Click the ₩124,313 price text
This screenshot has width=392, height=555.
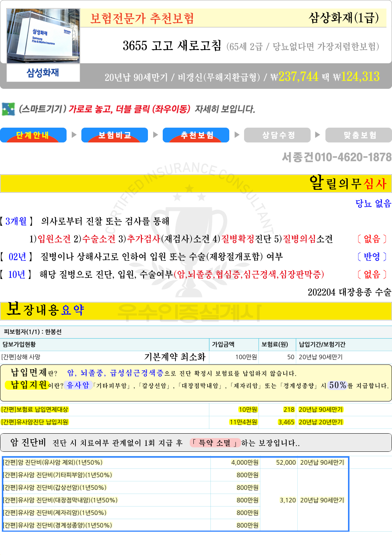pyautogui.click(x=356, y=77)
